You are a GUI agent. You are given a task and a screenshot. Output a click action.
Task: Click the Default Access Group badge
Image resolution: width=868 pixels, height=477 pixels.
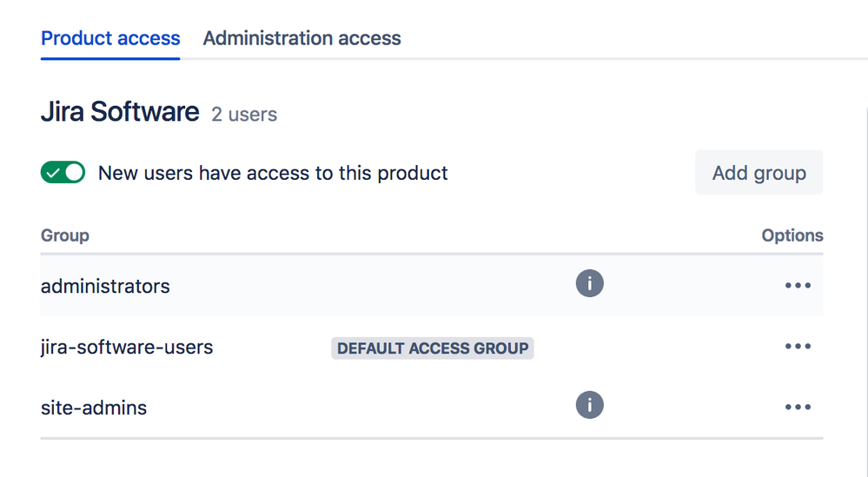coord(432,348)
